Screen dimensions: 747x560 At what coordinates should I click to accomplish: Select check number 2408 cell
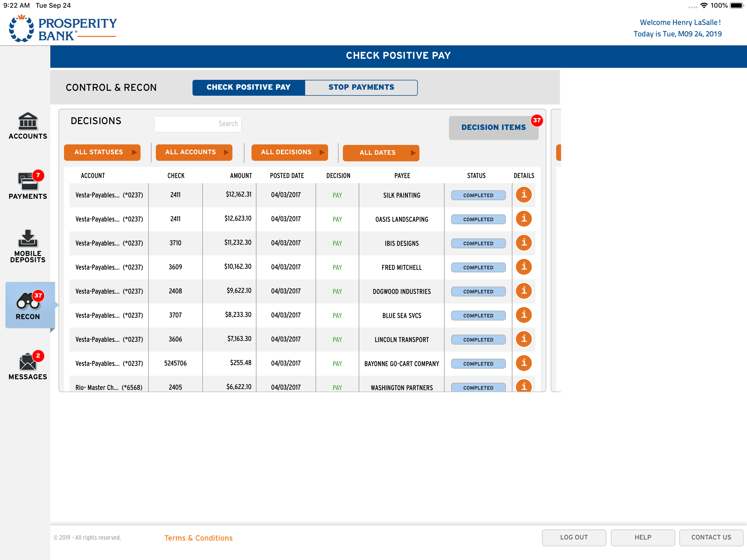(175, 291)
